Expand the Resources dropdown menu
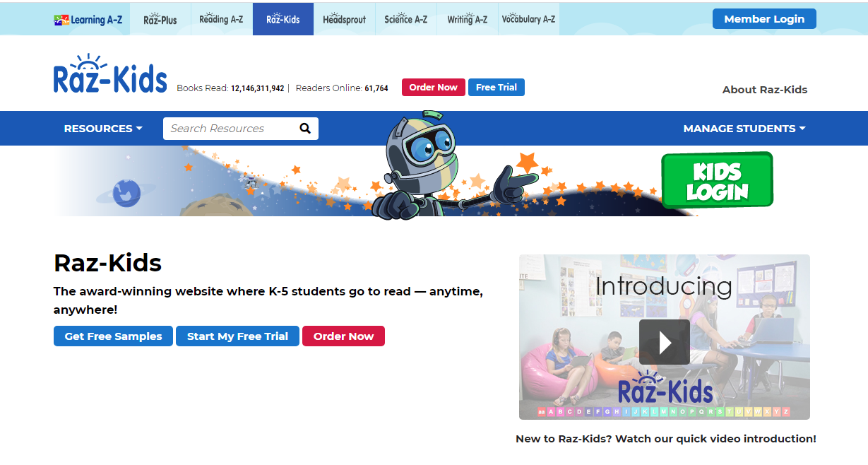The width and height of the screenshot is (868, 465). click(x=103, y=129)
